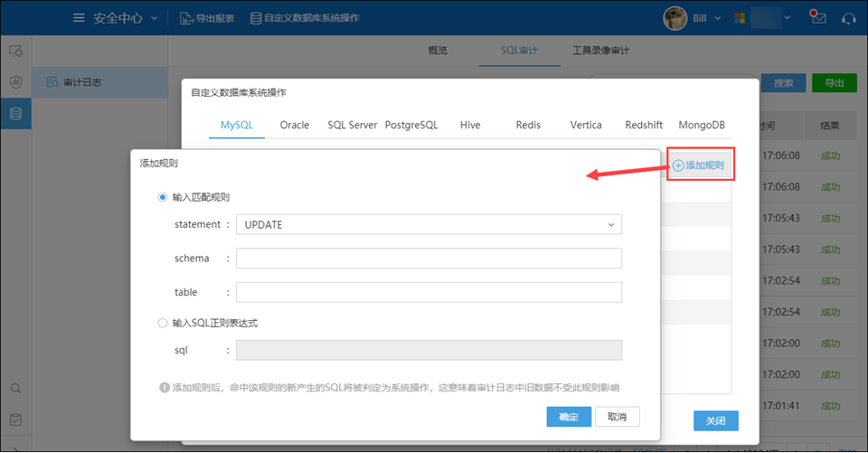Click the headset support icon
868x453 pixels.
[848, 18]
